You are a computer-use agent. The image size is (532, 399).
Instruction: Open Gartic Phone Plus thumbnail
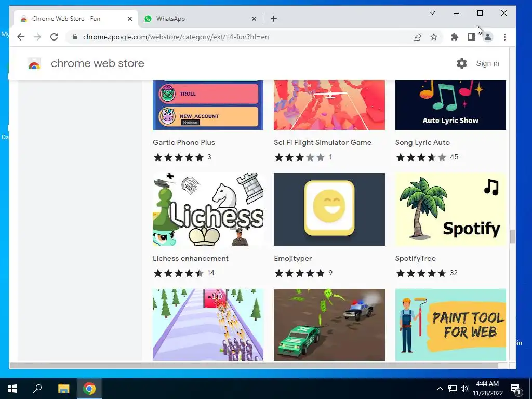(208, 105)
